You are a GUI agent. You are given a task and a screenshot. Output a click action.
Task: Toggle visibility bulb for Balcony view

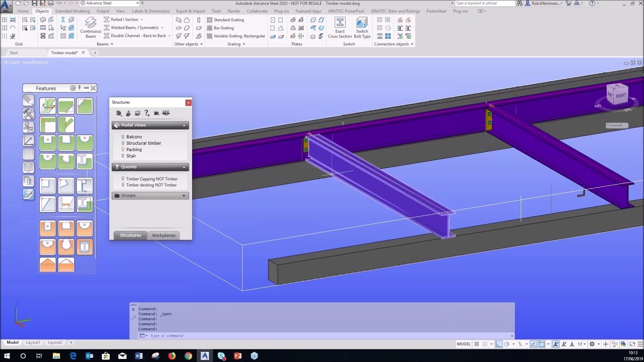point(123,136)
